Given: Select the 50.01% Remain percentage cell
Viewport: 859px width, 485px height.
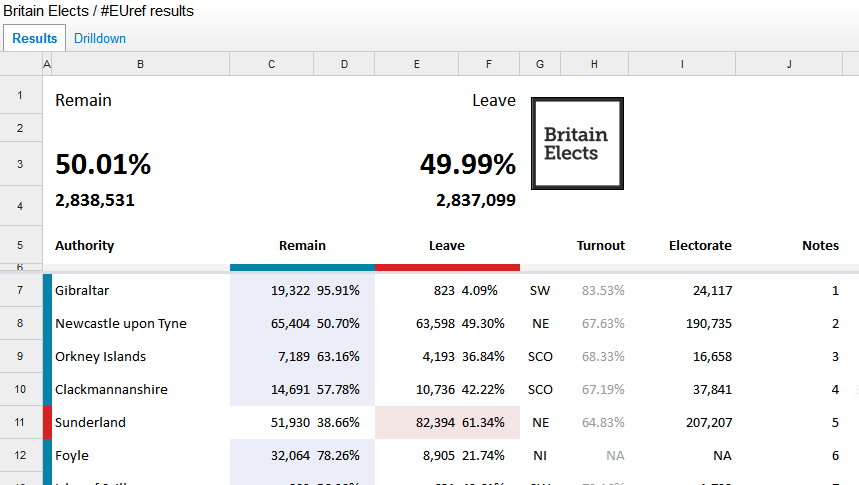Looking at the screenshot, I should [x=103, y=164].
